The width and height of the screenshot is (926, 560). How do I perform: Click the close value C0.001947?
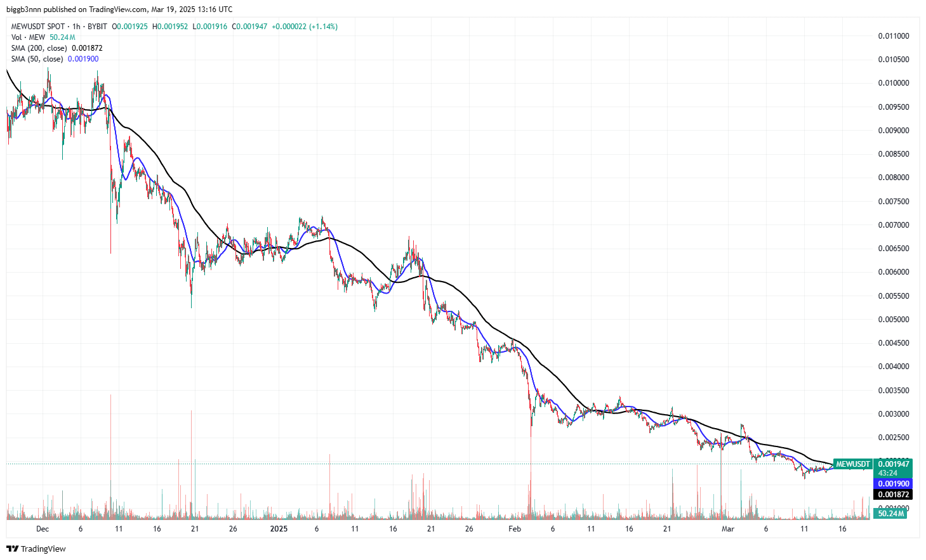coord(249,27)
